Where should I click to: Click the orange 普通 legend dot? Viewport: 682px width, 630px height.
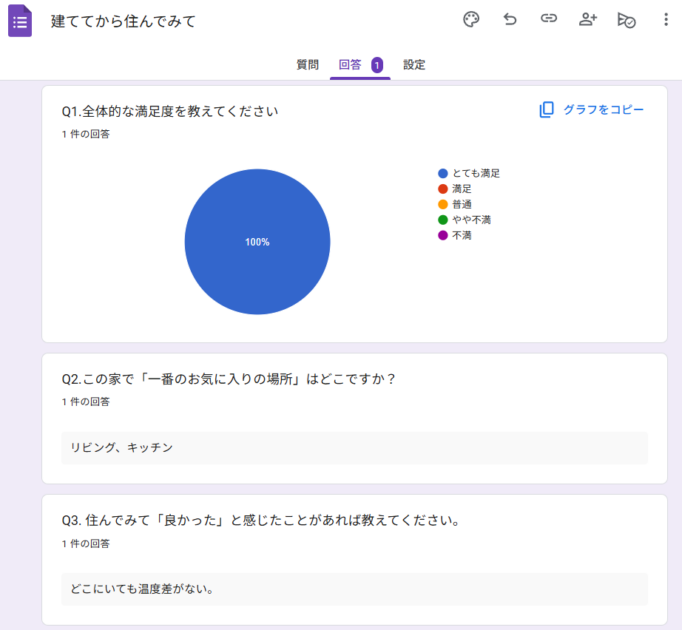pos(443,204)
